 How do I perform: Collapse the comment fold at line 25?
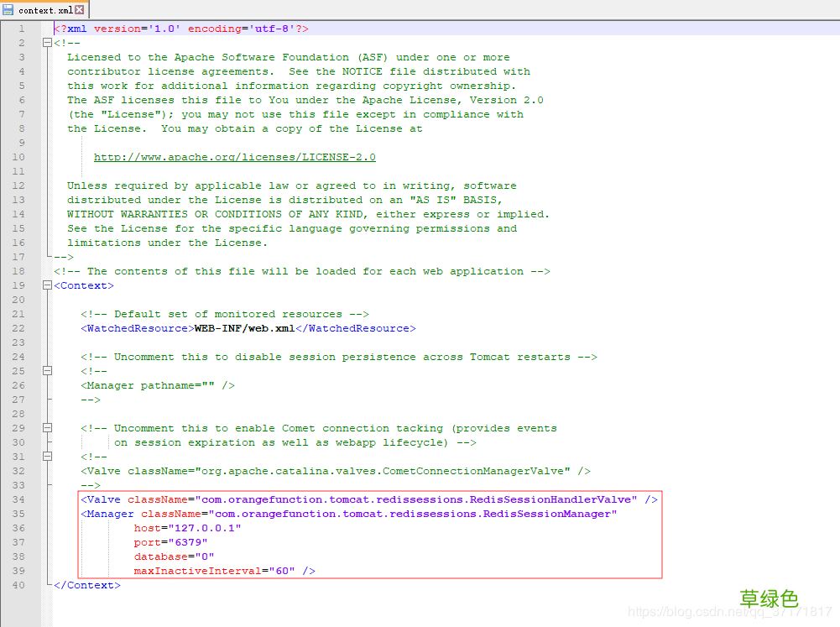coord(47,371)
